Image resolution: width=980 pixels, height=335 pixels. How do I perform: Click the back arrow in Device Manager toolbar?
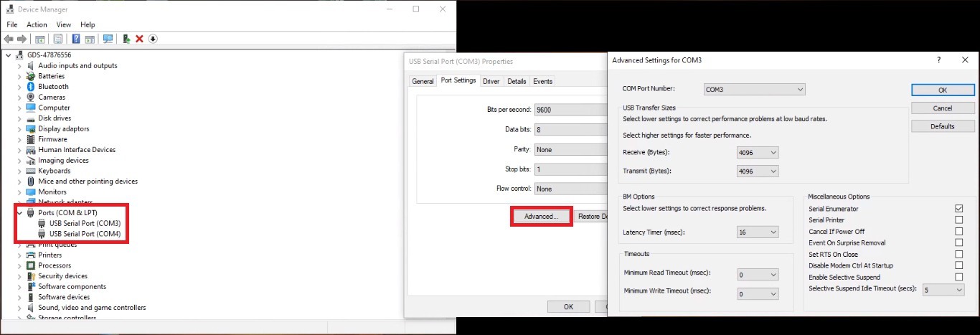(9, 39)
